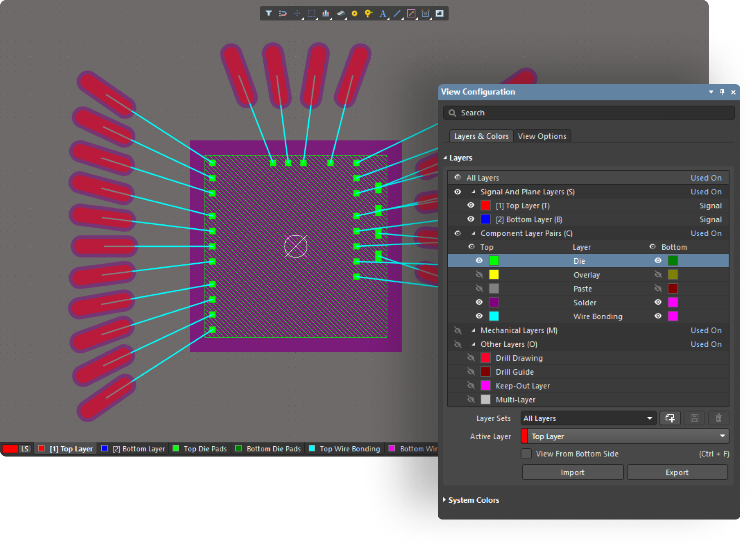Select the place line tool

click(x=397, y=13)
